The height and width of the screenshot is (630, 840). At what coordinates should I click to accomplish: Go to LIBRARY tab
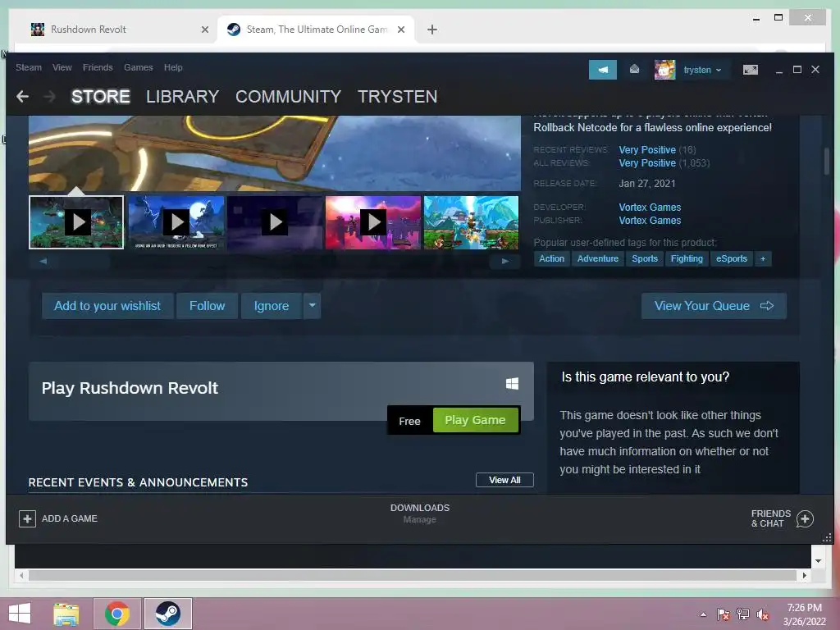(183, 97)
